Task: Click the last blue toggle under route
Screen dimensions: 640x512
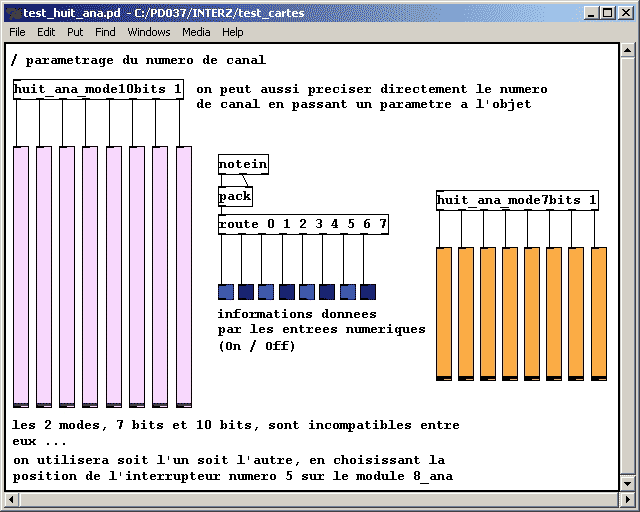Action: click(368, 292)
